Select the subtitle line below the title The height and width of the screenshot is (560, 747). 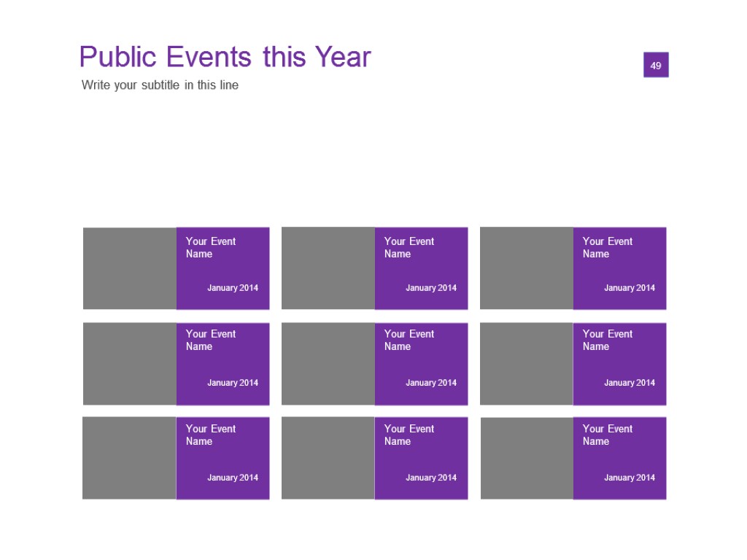[160, 85]
